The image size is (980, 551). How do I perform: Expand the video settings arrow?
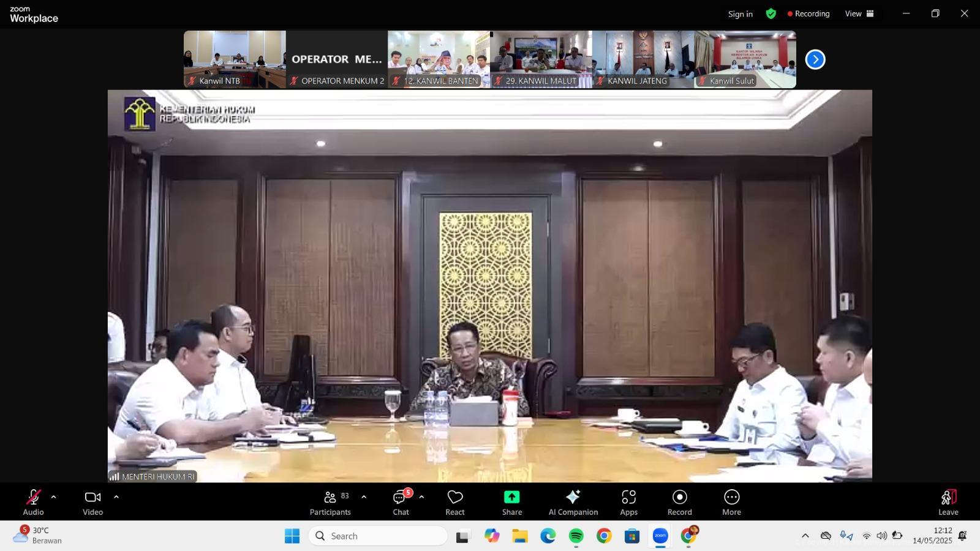point(116,497)
